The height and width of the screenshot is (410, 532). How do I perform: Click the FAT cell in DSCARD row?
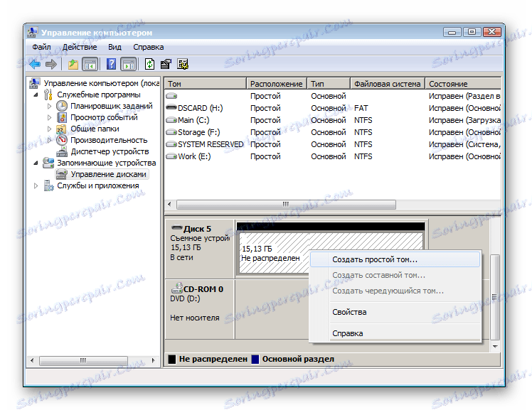pos(361,108)
